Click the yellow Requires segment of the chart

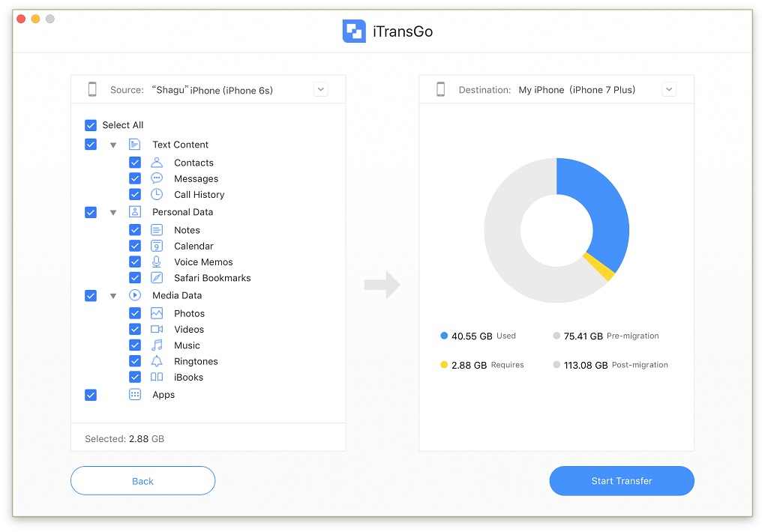600,267
